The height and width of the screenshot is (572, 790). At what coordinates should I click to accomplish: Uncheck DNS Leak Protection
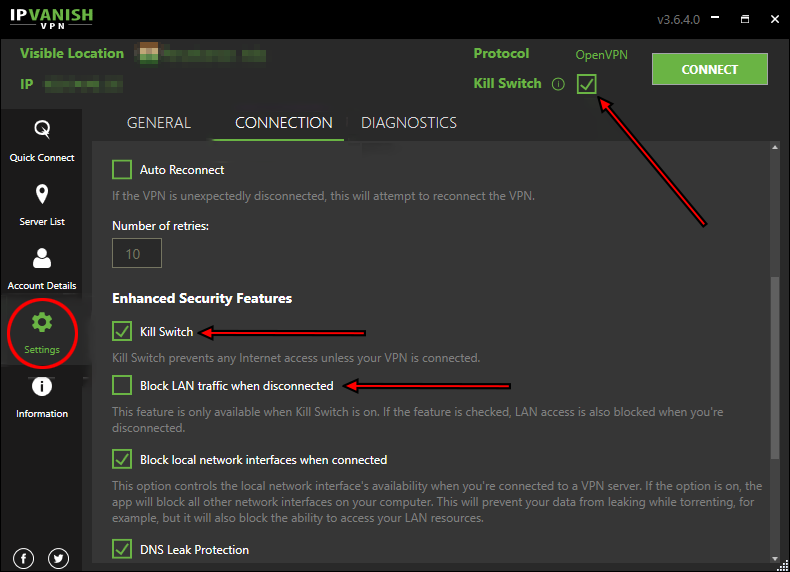(122, 549)
